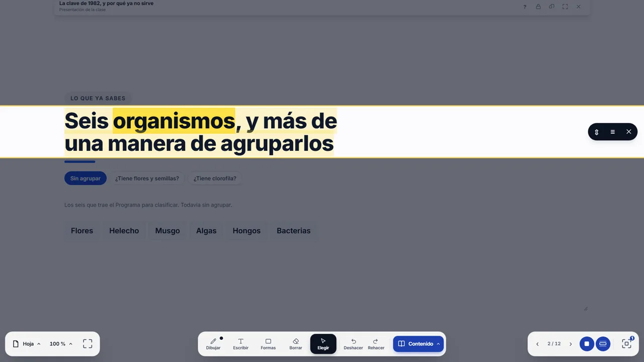The width and height of the screenshot is (644, 362).
Task: Click the LO QUE YA SABES label
Action: point(98,99)
